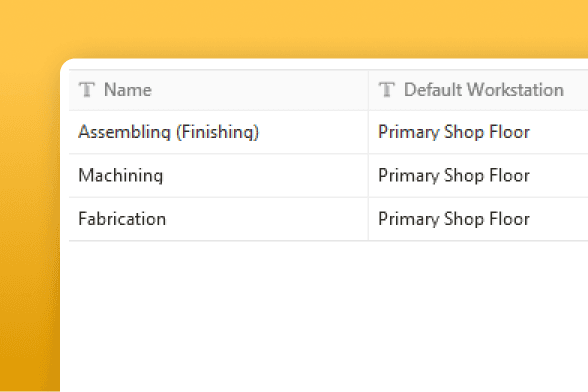Click the empty area below the Primary Shop Floor column
The width and height of the screenshot is (588, 392).
[478, 315]
